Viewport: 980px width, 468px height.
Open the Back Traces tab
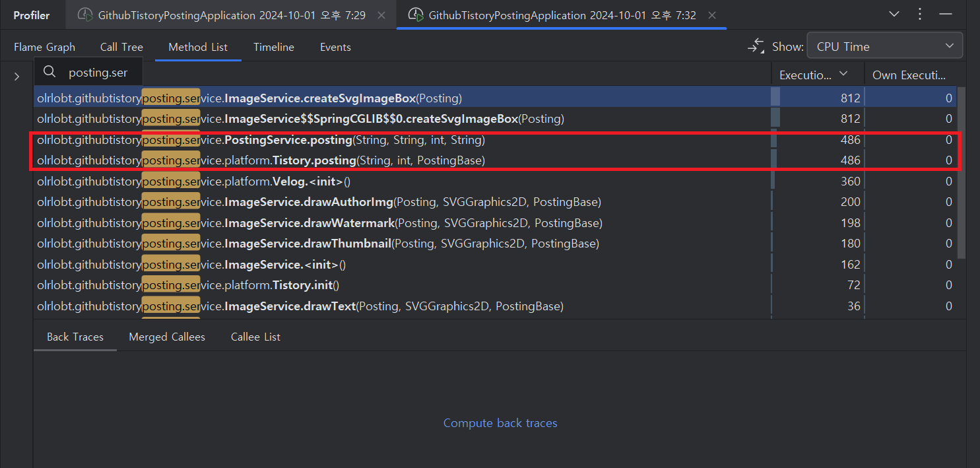tap(75, 337)
